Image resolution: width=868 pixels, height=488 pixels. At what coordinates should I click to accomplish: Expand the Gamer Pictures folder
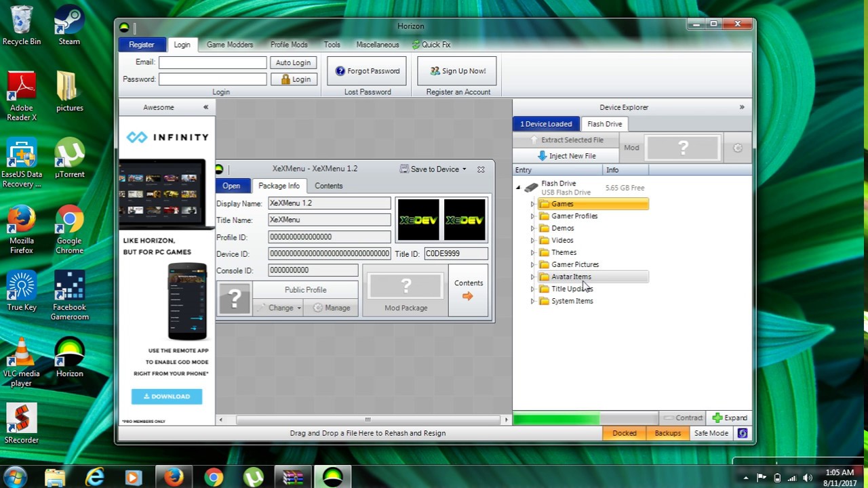532,265
